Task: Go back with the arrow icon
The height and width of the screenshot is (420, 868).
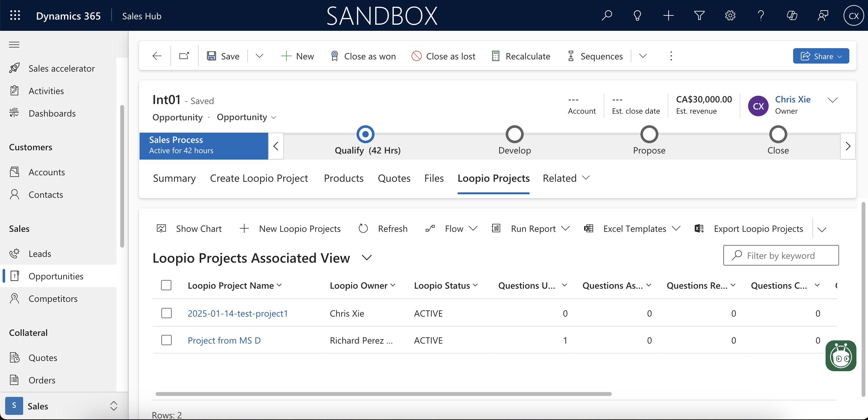Action: pyautogui.click(x=157, y=56)
